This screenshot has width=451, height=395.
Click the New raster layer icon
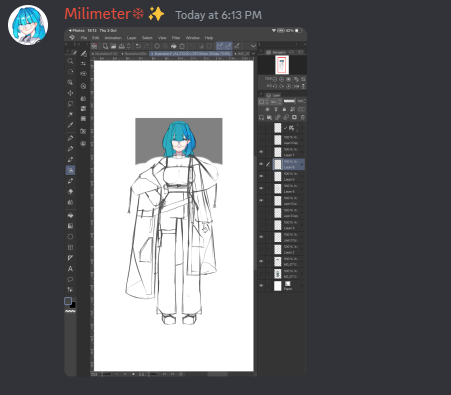pos(261,117)
